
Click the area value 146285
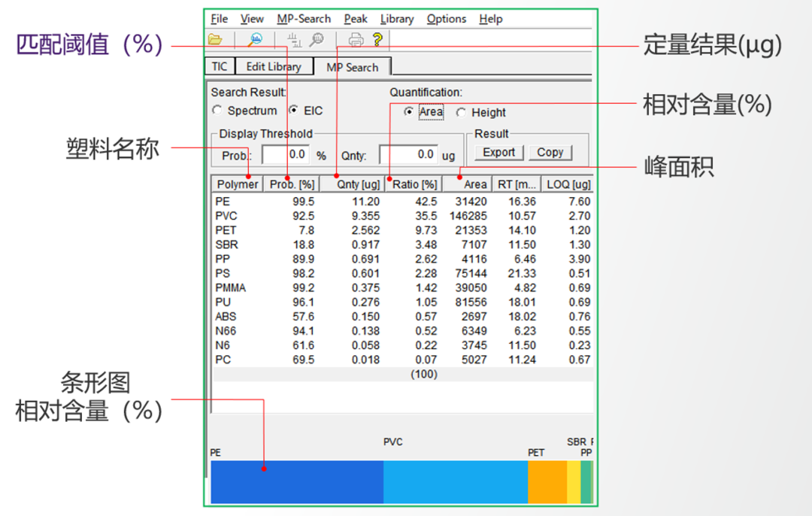(468, 216)
